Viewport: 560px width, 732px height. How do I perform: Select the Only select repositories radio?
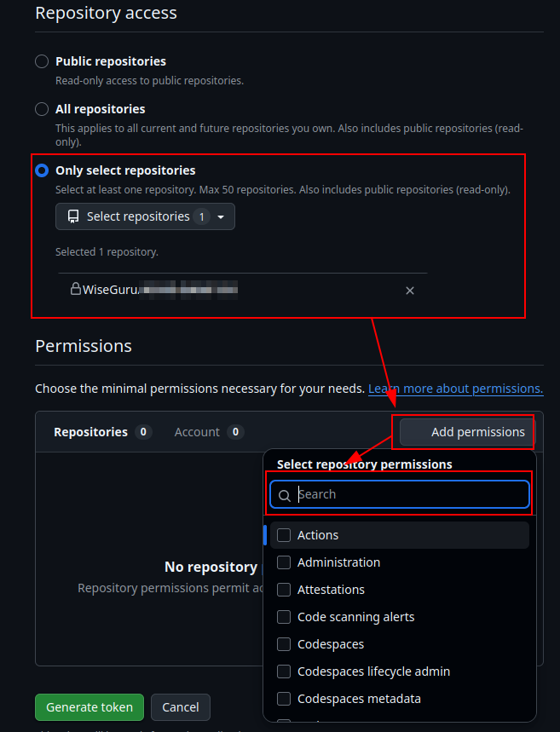point(42,170)
